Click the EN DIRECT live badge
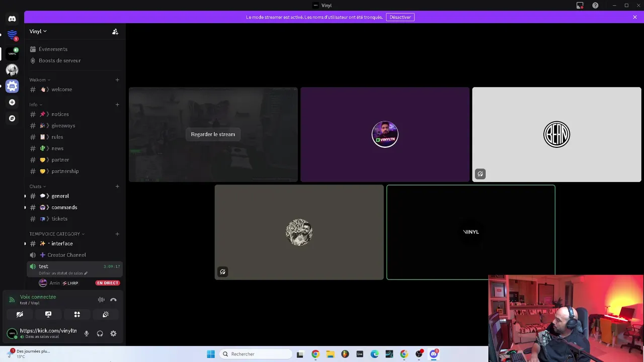The image size is (644, 362). click(108, 283)
